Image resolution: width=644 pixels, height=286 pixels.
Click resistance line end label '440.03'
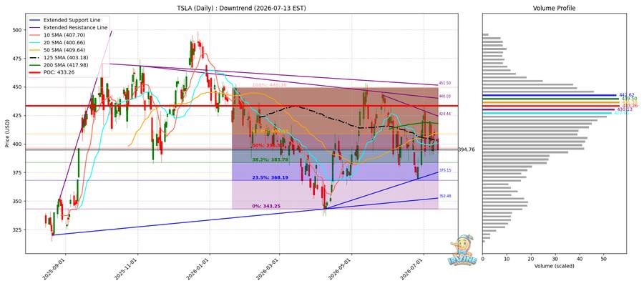pos(445,96)
